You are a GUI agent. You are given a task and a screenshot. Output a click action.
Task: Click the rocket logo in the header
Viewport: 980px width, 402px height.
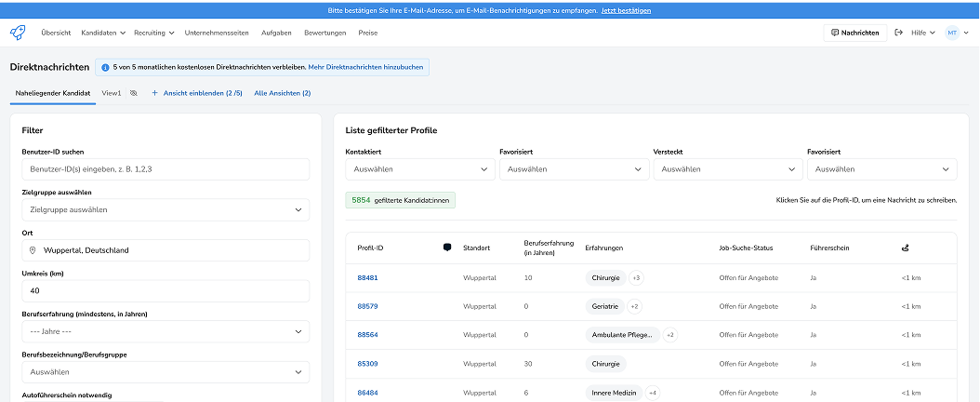tap(18, 33)
